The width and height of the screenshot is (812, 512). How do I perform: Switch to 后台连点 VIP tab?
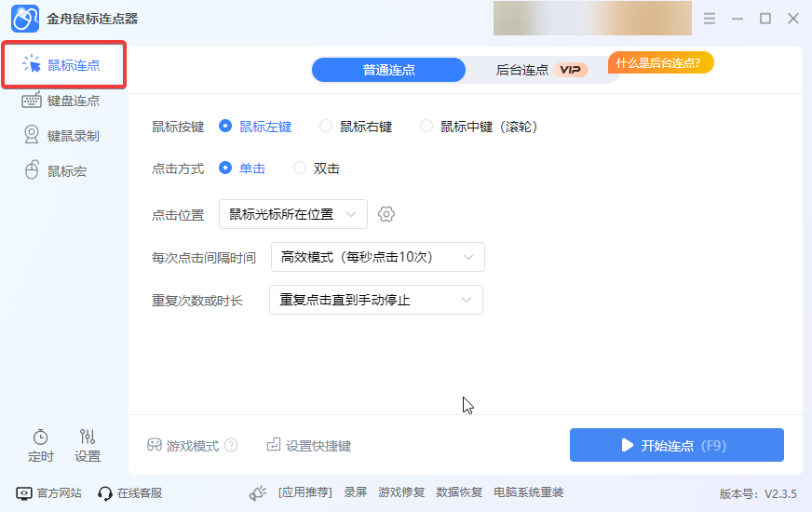[541, 70]
